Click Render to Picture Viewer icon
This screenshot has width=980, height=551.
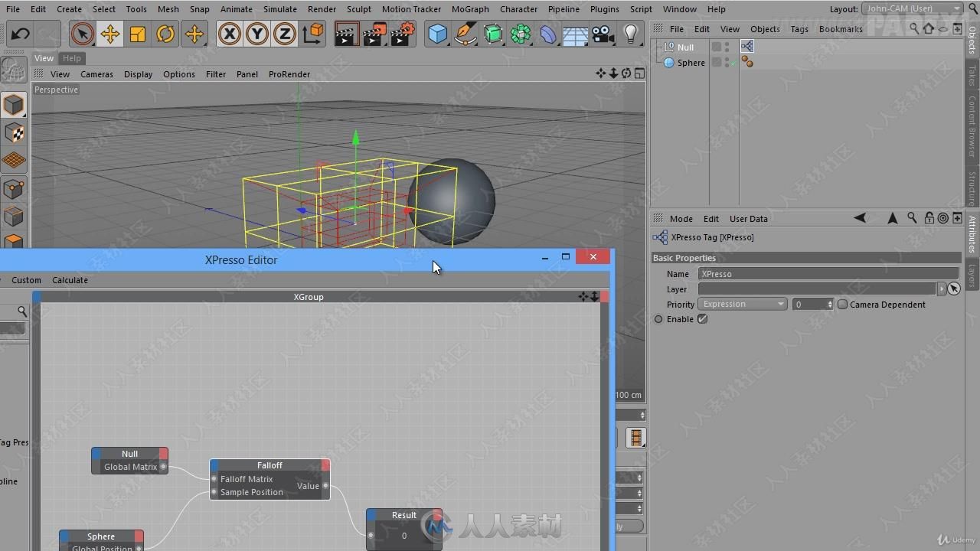click(374, 34)
